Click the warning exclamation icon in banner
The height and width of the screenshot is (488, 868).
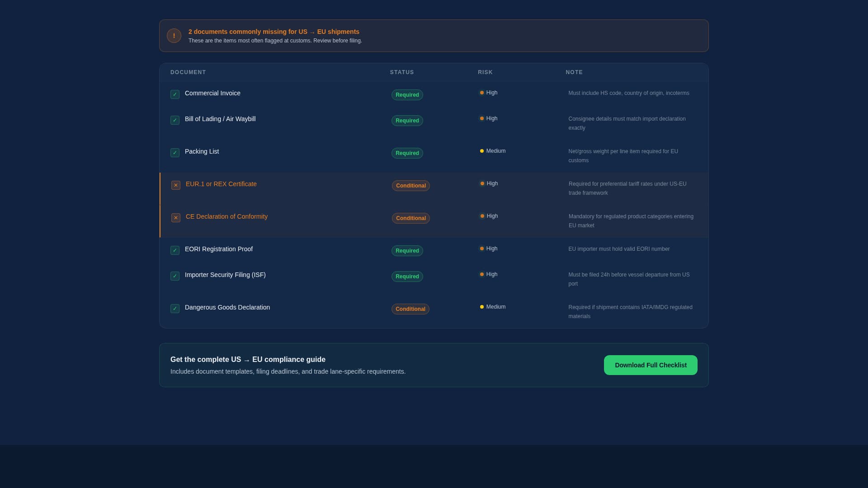pos(174,36)
